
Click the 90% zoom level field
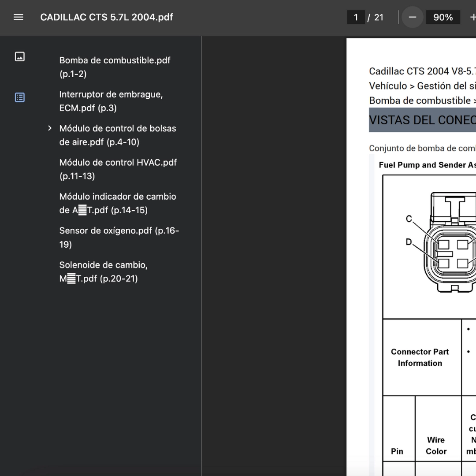click(x=443, y=17)
